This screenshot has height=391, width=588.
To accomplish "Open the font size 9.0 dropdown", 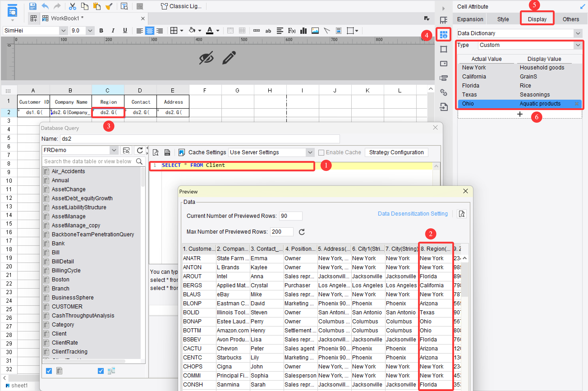I will (90, 31).
